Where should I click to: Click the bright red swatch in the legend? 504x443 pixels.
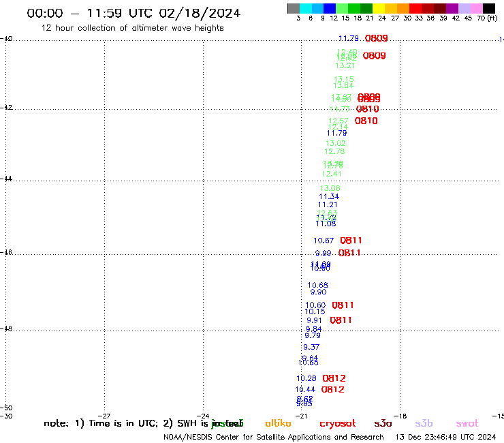(x=415, y=8)
